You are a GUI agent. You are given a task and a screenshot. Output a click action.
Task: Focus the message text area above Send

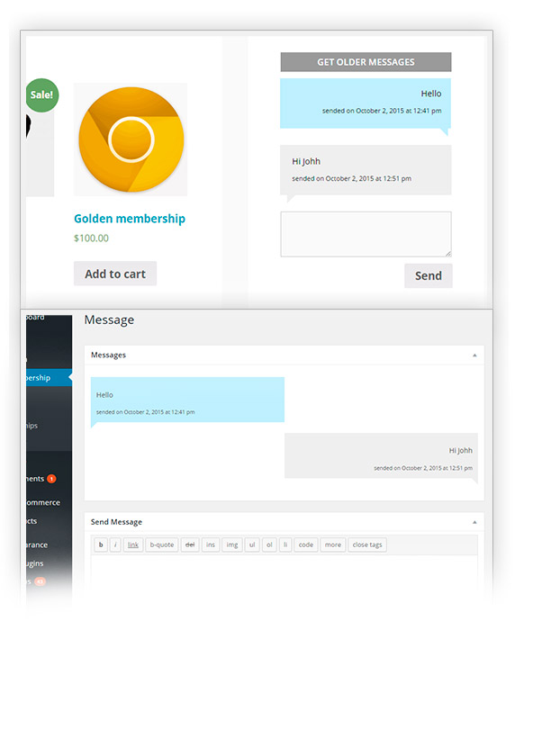tap(366, 234)
